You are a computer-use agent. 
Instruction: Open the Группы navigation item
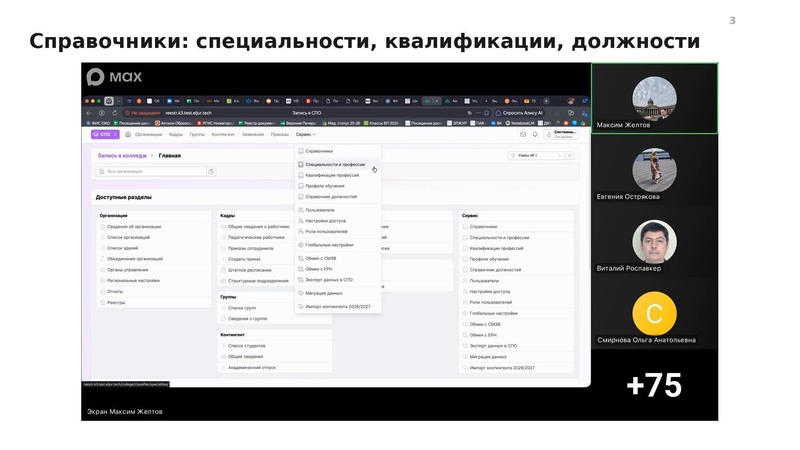point(197,135)
